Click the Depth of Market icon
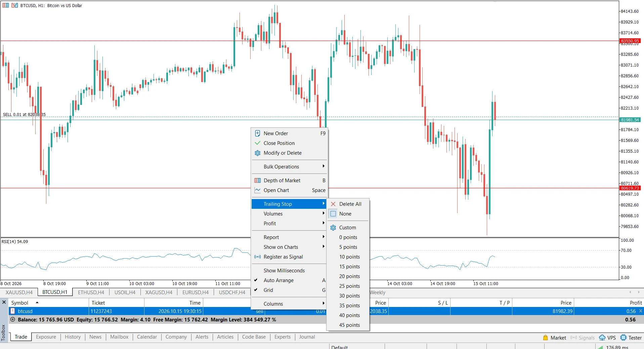 pyautogui.click(x=258, y=180)
